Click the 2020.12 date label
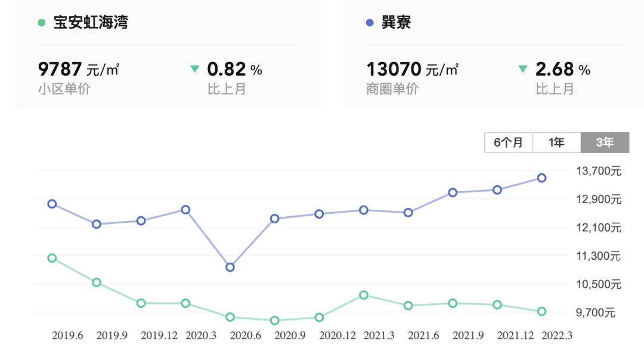Screen dimensions: 644x358 tap(337, 335)
